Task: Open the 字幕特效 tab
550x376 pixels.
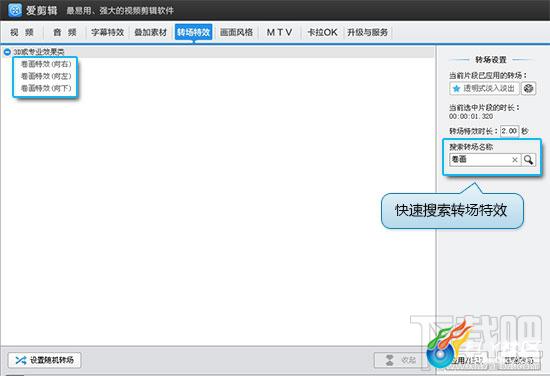Action: [x=107, y=32]
